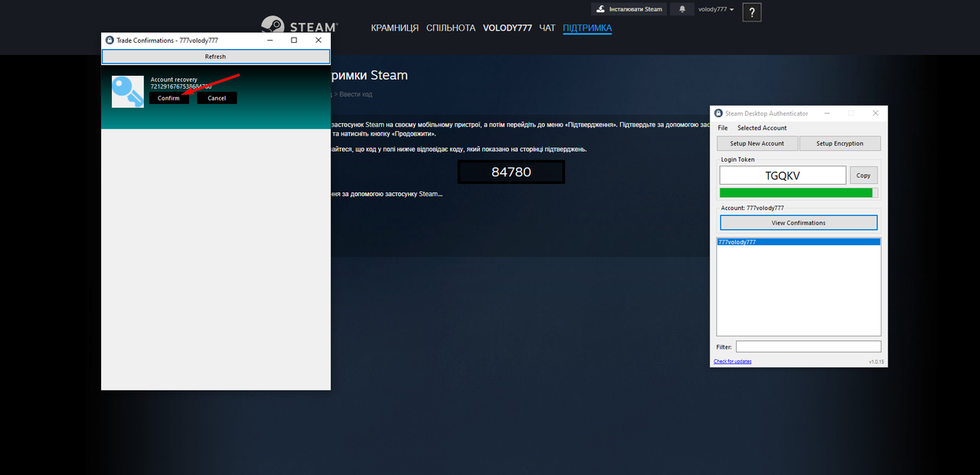Click the Account: 777volody777 label
This screenshot has width=980, height=475.
pyautogui.click(x=753, y=208)
